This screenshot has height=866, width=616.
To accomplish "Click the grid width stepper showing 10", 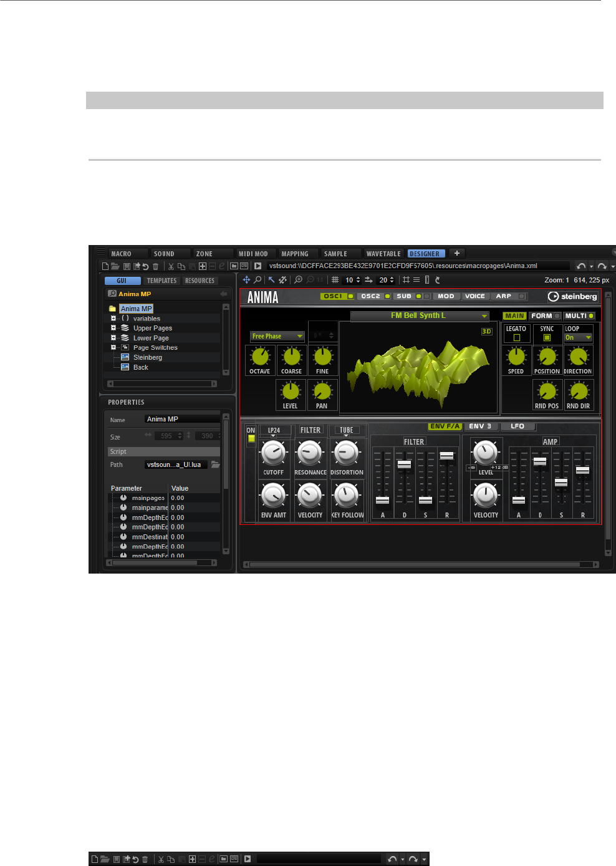I will [352, 280].
